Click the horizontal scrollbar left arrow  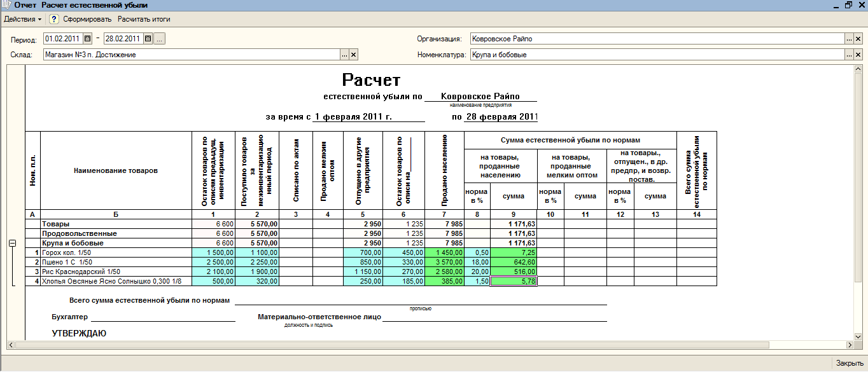click(11, 345)
